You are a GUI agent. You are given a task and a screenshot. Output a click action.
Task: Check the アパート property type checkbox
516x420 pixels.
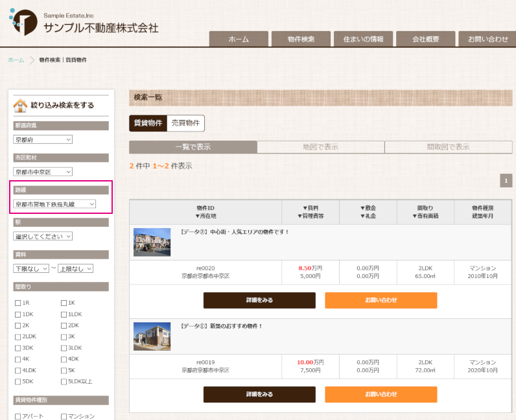(18, 416)
